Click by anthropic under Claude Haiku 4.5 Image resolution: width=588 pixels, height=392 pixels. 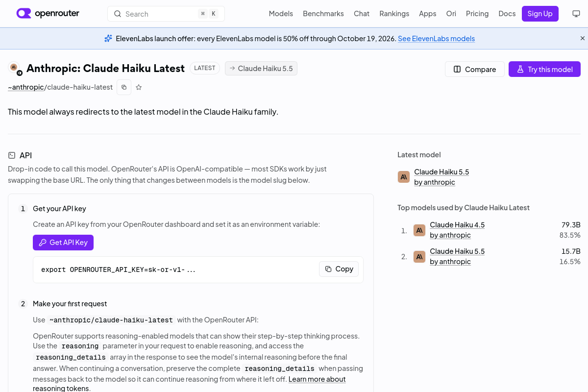click(450, 235)
